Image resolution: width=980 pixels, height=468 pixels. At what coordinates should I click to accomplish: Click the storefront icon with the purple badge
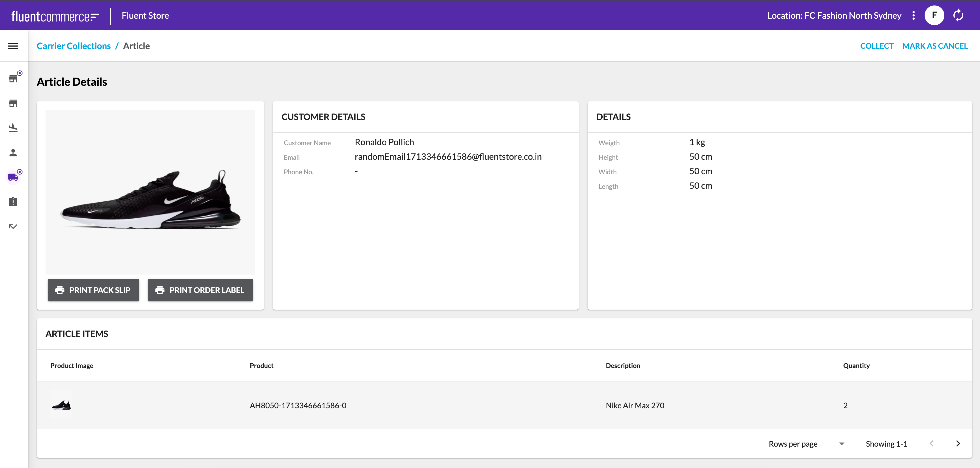[13, 79]
